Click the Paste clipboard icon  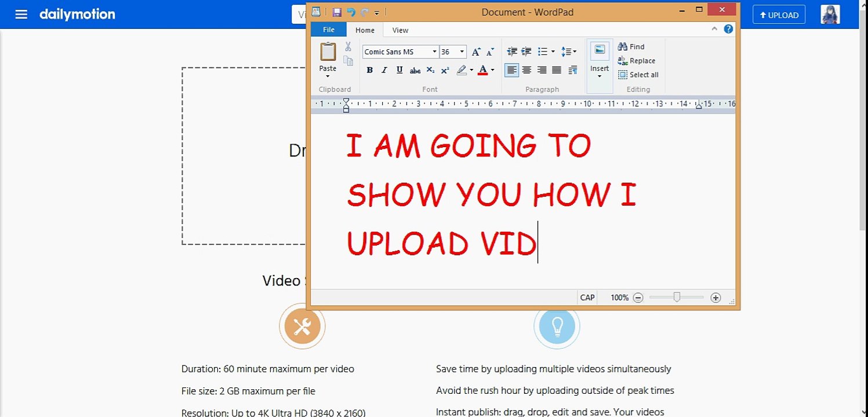pos(328,52)
